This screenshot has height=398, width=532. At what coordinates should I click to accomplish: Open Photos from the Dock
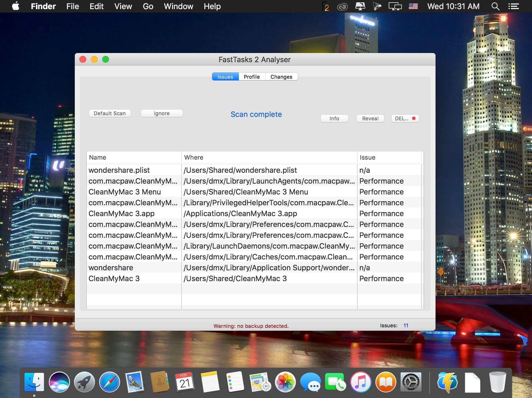(x=285, y=382)
